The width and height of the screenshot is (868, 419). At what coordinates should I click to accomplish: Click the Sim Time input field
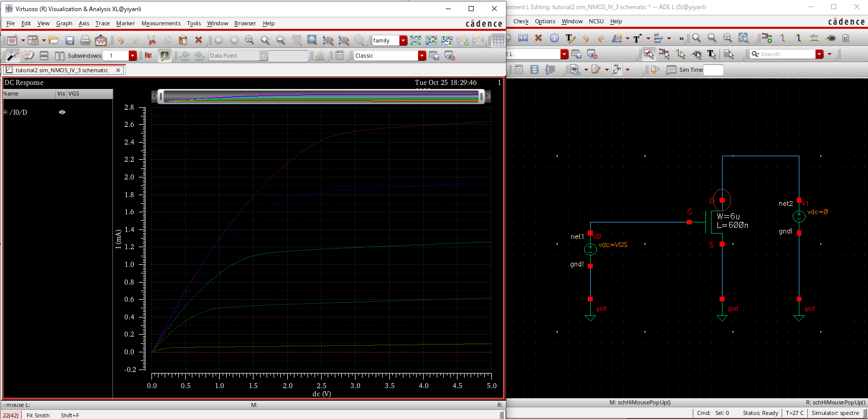point(713,70)
